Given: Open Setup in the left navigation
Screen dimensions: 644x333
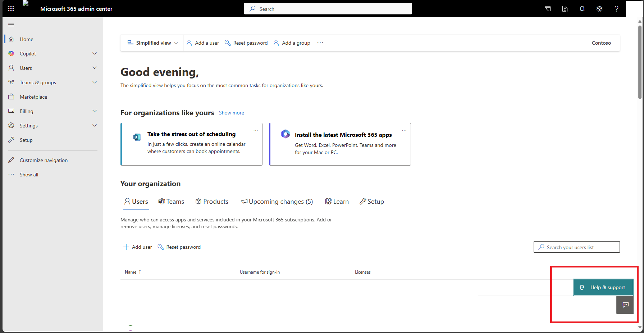Looking at the screenshot, I should point(53,140).
